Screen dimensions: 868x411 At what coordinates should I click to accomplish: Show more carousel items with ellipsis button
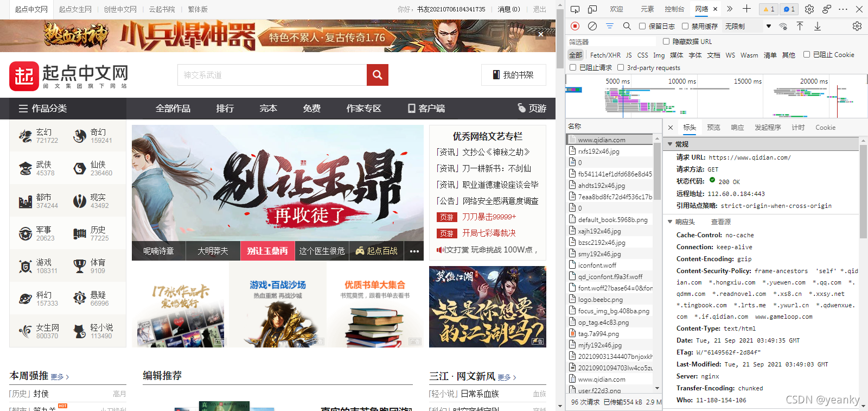pyautogui.click(x=414, y=251)
